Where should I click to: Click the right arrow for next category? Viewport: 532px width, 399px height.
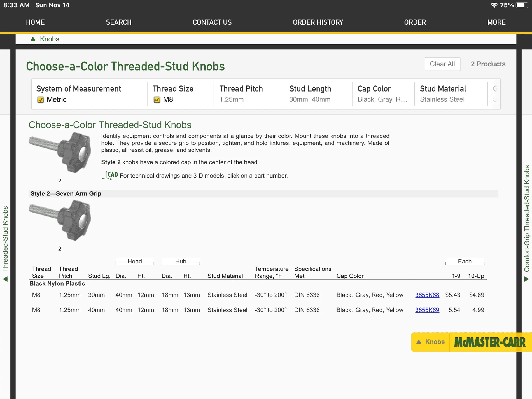[526, 279]
